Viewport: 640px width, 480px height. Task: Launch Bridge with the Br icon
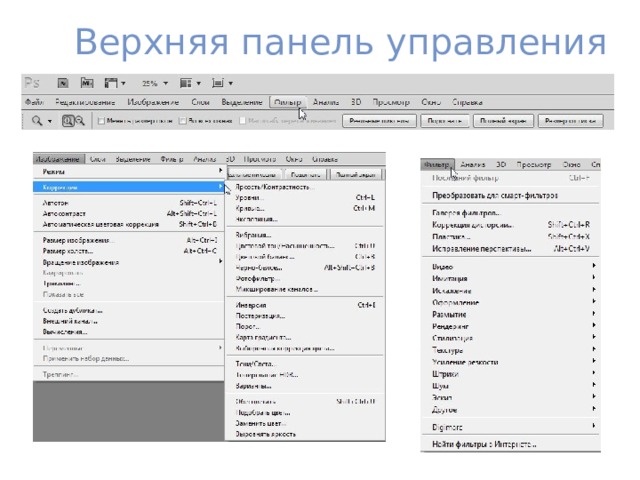pos(62,83)
